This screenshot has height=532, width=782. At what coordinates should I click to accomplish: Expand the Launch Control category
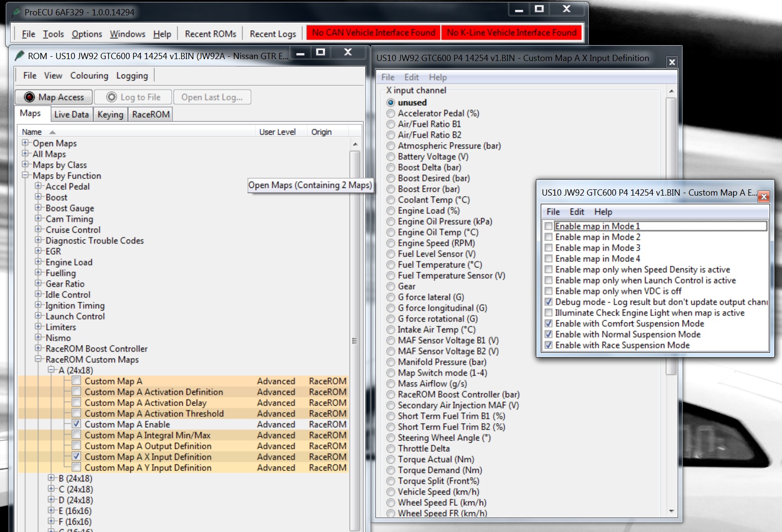[x=38, y=316]
